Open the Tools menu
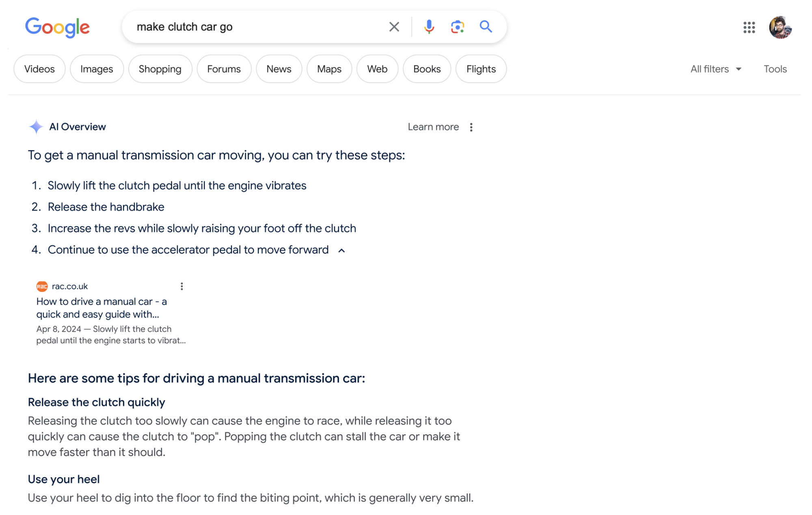The width and height of the screenshot is (812, 515). click(x=775, y=69)
